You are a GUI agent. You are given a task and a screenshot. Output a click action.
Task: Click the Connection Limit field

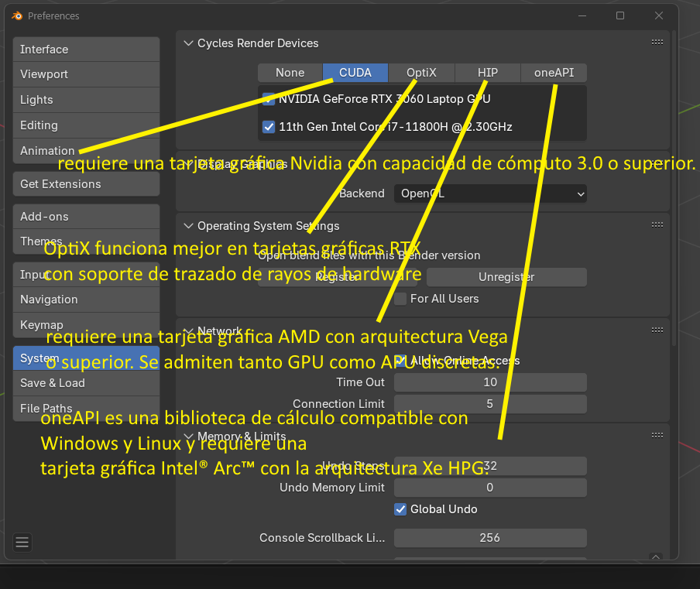click(490, 404)
